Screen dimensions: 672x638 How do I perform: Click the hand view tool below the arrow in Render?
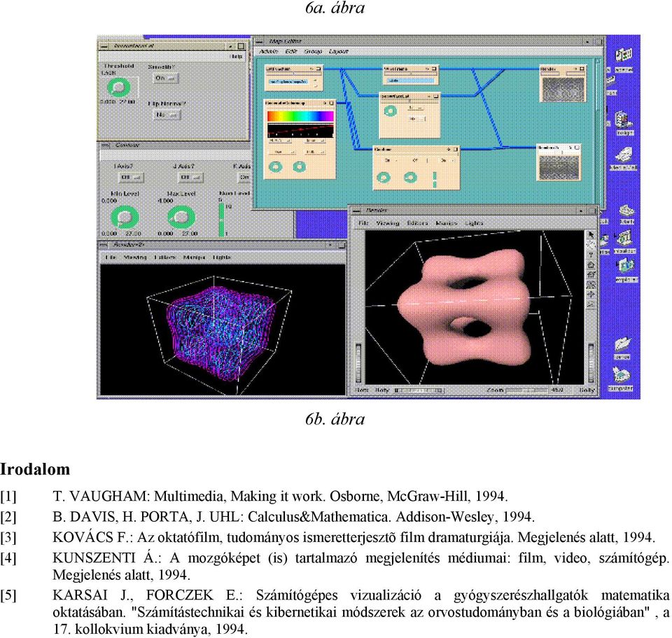pyautogui.click(x=591, y=245)
